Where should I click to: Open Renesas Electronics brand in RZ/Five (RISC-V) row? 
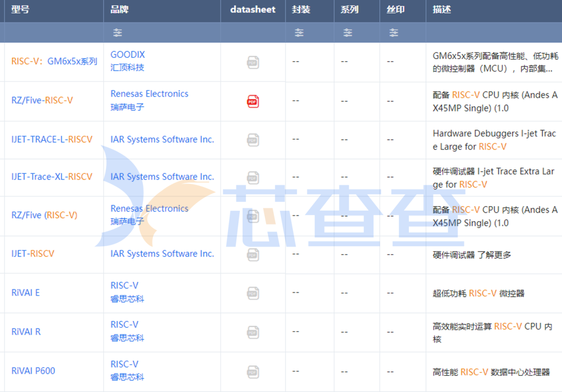[x=149, y=215]
